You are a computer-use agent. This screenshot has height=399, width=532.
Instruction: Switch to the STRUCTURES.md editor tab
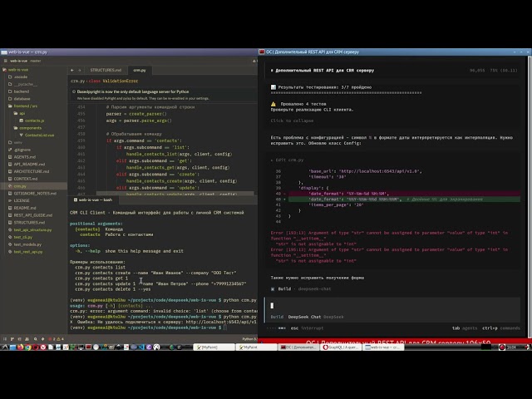point(106,70)
